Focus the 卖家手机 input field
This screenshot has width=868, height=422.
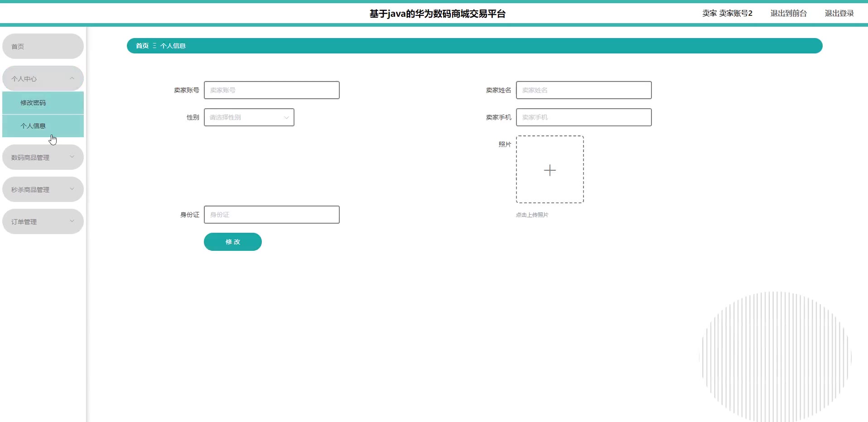584,117
